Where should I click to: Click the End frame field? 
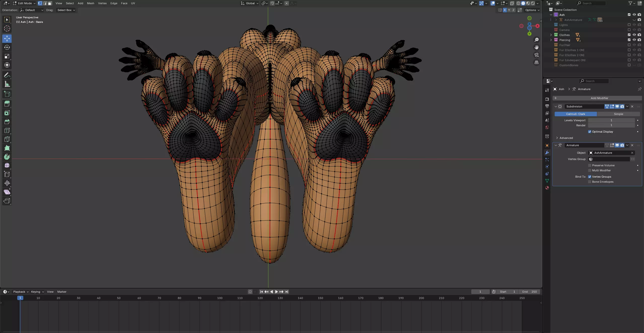click(x=530, y=292)
